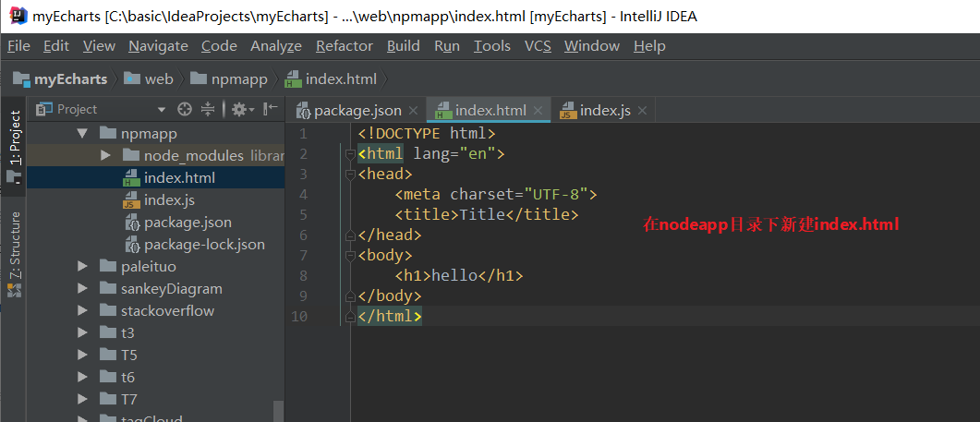The image size is (980, 422).
Task: Toggle code fold marker at html tag
Action: pos(350,153)
